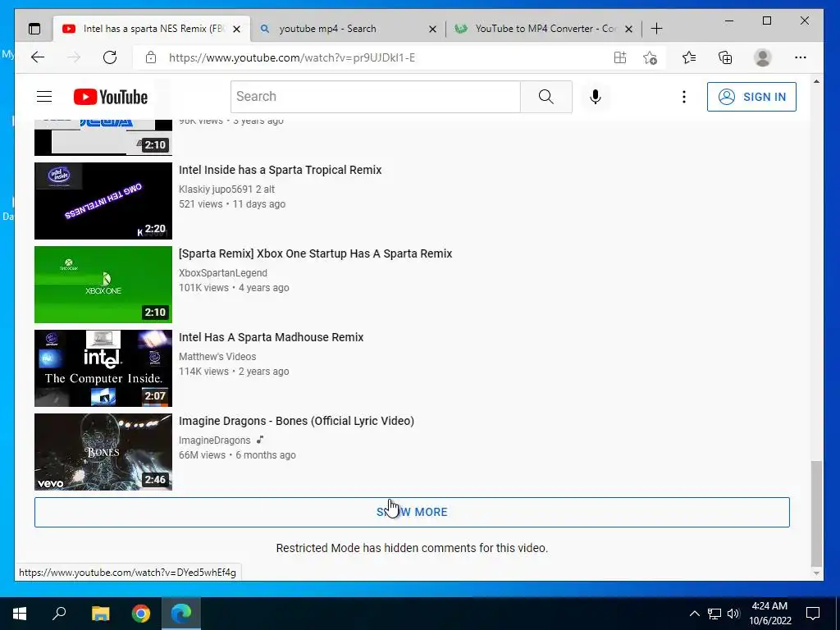The image size is (840, 630).
Task: View site info via the lock icon
Action: 151,57
